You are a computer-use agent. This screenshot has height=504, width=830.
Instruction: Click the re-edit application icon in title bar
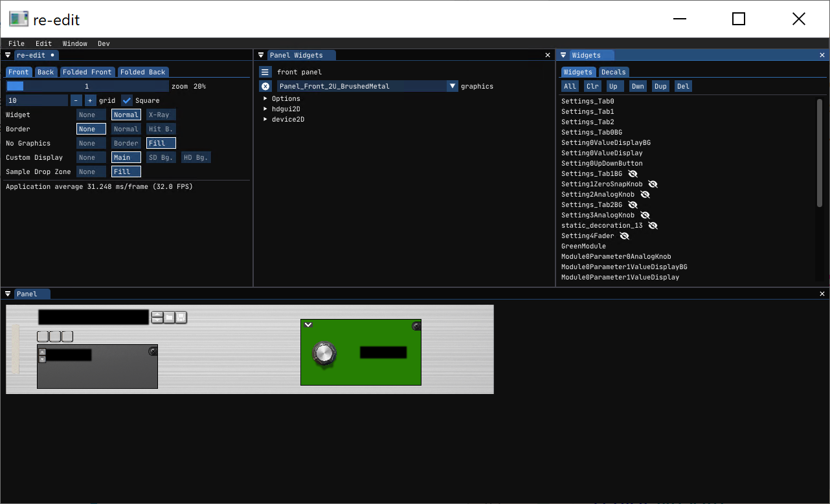click(18, 19)
